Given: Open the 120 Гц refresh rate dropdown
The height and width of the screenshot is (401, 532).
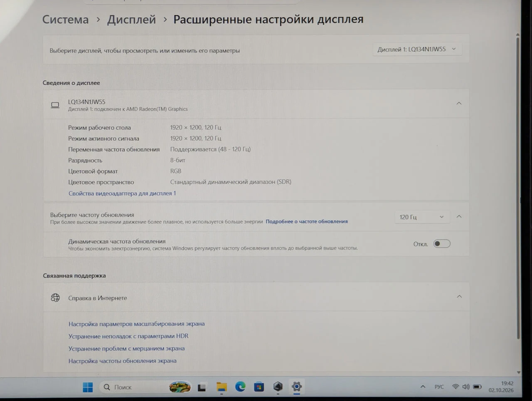Looking at the screenshot, I should (x=422, y=217).
